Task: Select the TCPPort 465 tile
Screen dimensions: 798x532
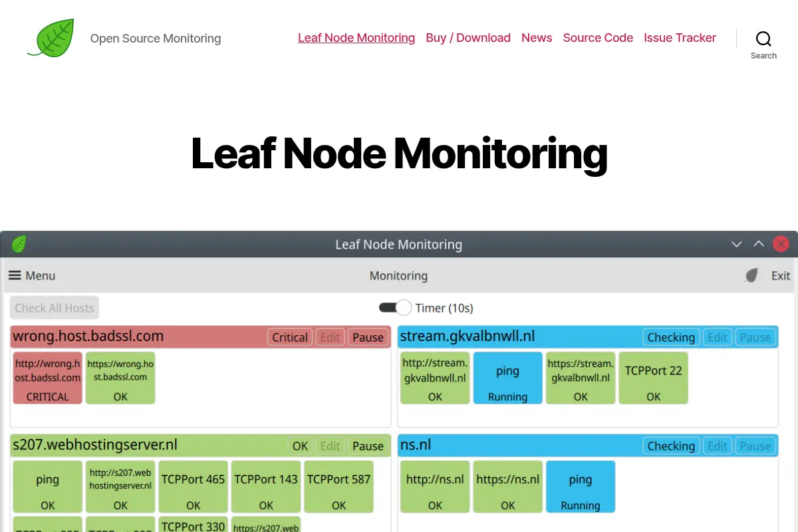Action: pos(194,486)
